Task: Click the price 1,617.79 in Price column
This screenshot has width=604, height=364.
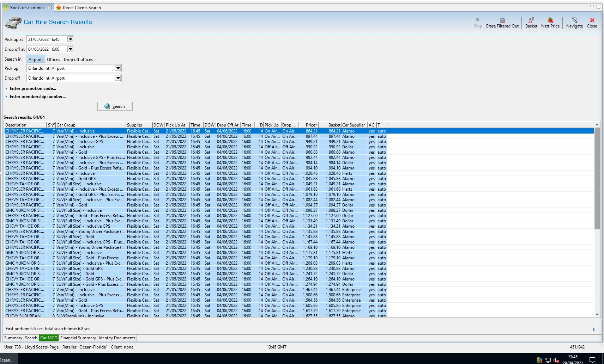Action: [x=310, y=311]
